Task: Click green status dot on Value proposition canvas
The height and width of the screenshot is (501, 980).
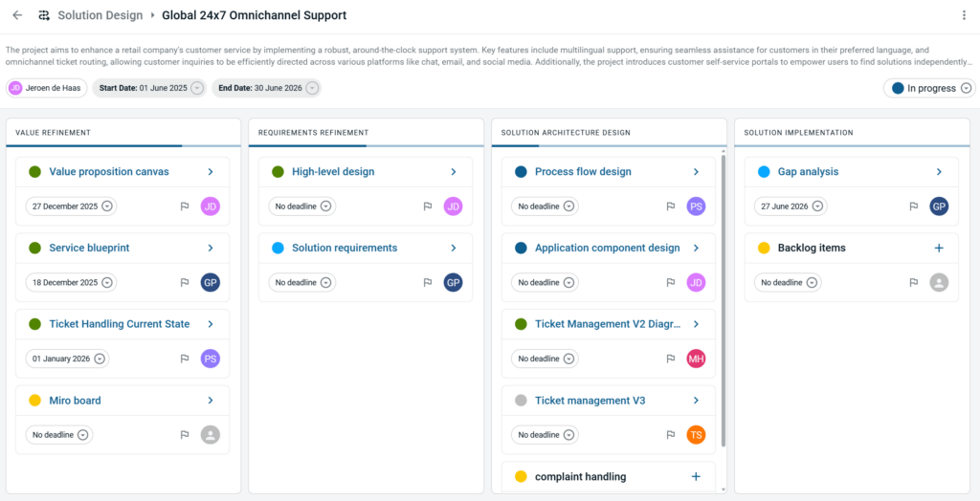Action: [x=35, y=172]
